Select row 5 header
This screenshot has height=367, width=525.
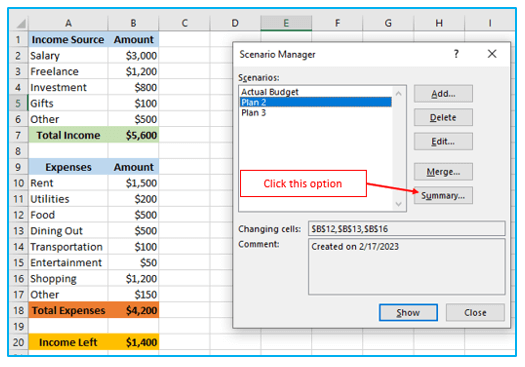click(18, 103)
